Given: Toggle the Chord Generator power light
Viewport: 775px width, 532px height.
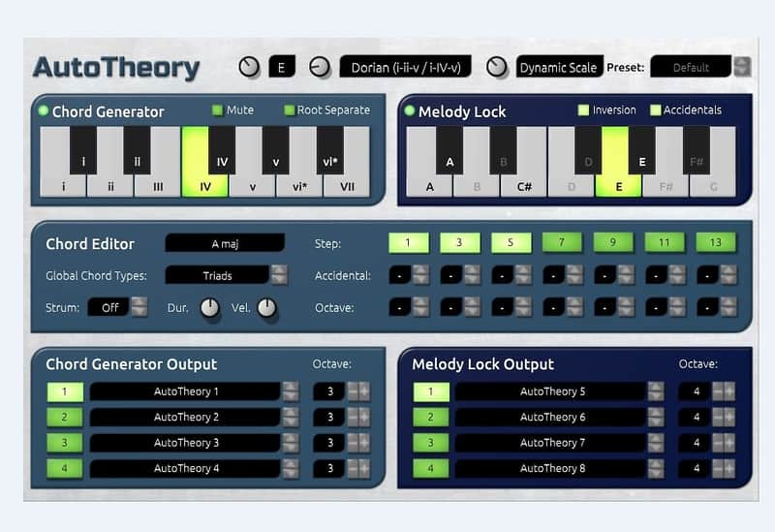Looking at the screenshot, I should click(x=43, y=110).
